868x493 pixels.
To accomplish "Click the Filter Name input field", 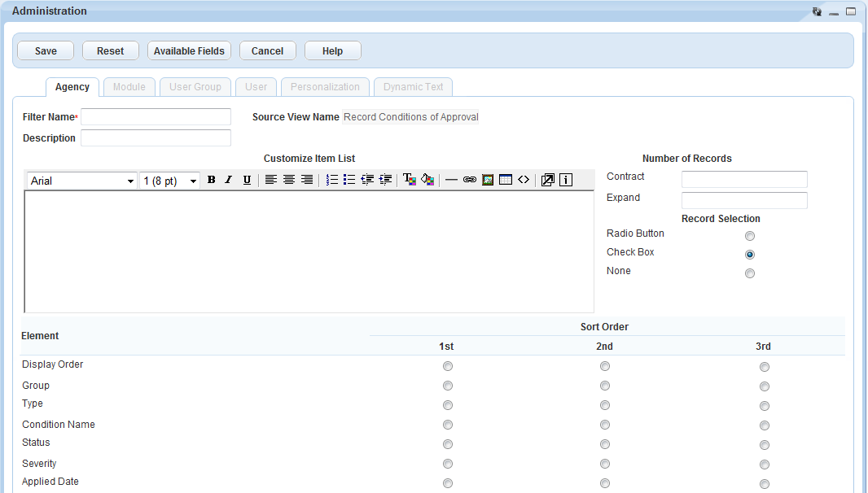I will tap(156, 117).
